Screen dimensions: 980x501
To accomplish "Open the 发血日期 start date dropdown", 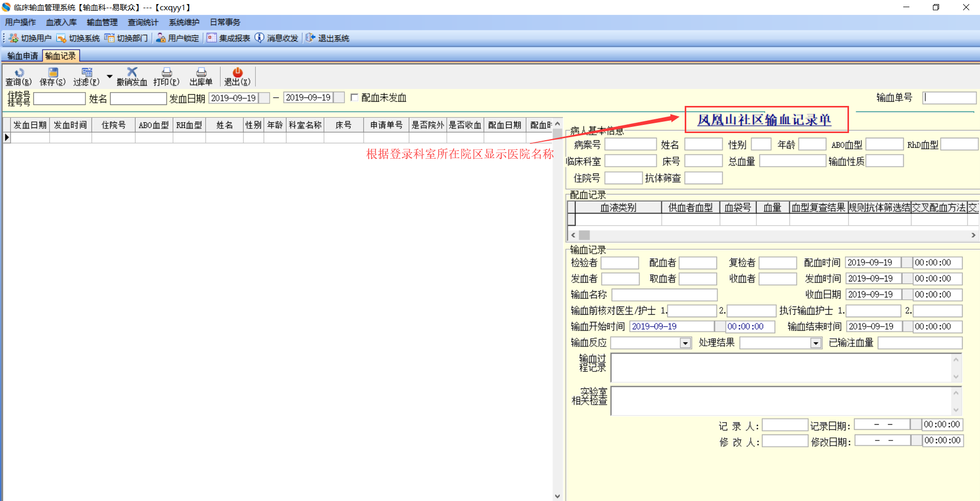I will click(264, 98).
